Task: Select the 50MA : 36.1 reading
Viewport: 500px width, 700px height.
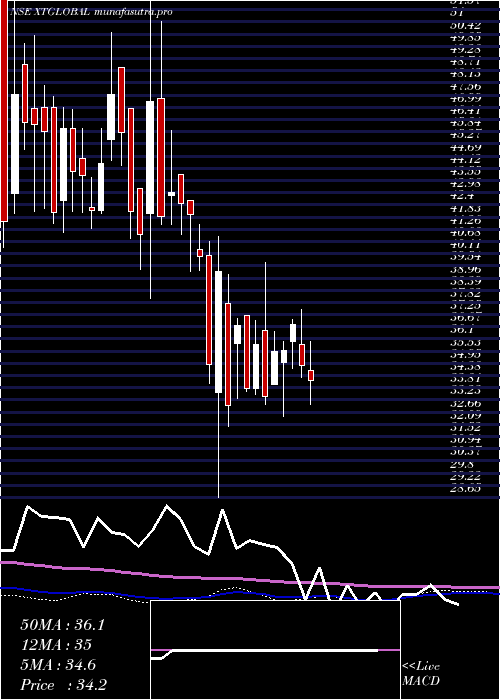Action: point(62,625)
